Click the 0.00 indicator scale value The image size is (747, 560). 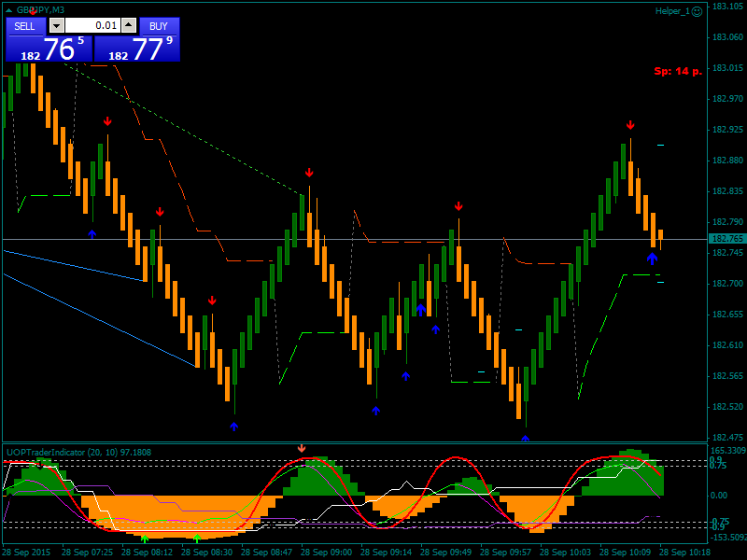pos(719,496)
